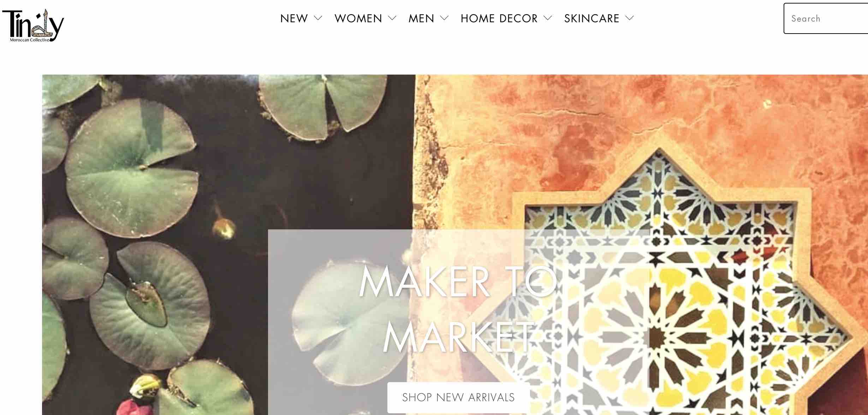Expand the chevron next to MEN
The height and width of the screenshot is (415, 868).
[444, 18]
